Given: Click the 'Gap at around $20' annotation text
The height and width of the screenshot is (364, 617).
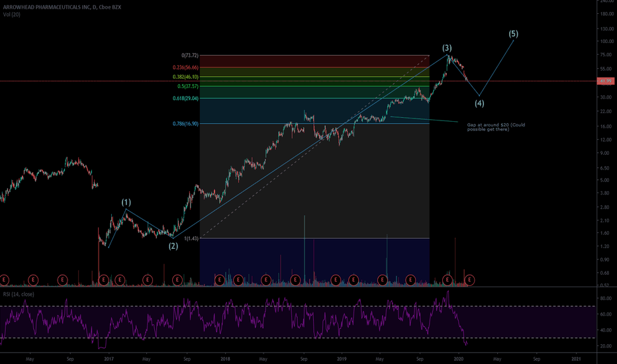Looking at the screenshot, I should (496, 127).
